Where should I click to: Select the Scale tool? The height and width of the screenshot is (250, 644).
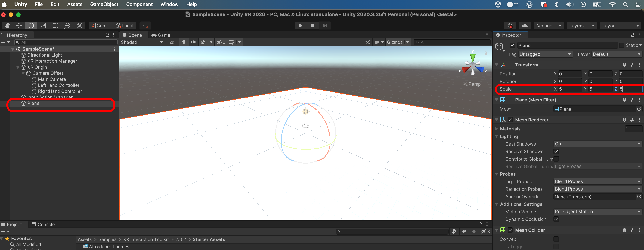pyautogui.click(x=43, y=26)
